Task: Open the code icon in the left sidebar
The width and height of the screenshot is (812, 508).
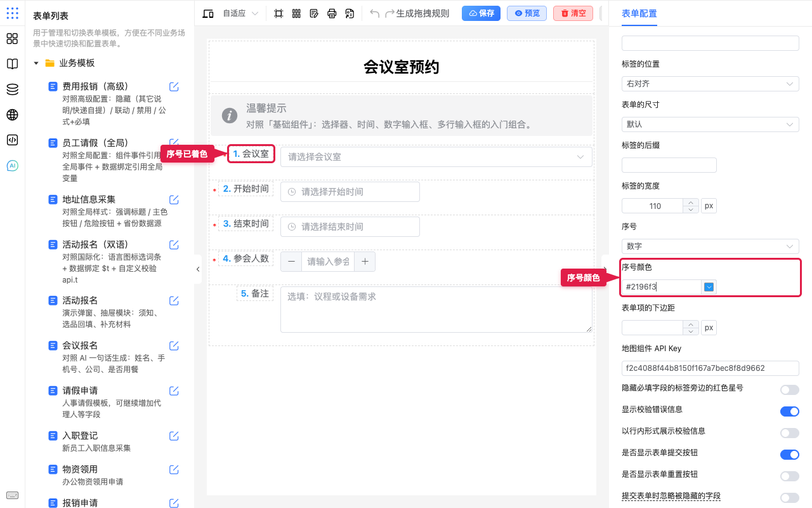Action: pyautogui.click(x=12, y=140)
